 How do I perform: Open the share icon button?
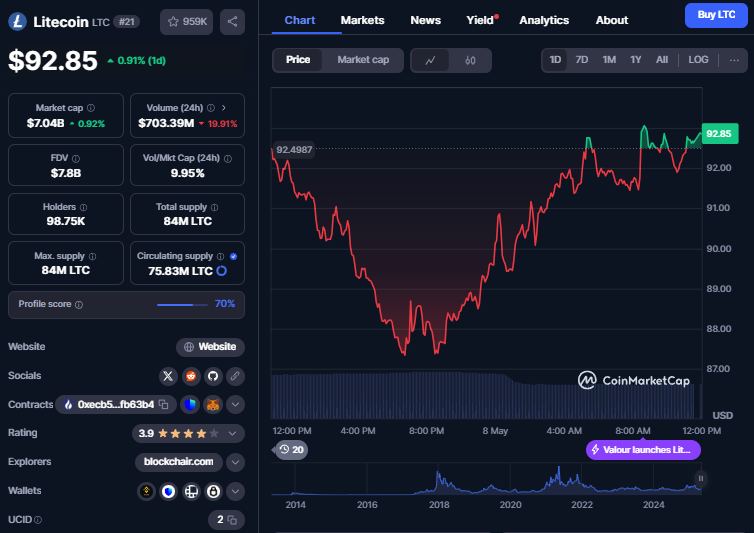point(232,22)
